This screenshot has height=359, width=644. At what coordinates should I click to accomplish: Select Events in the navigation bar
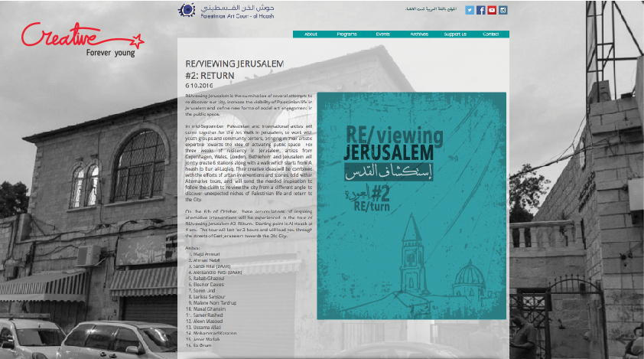[382, 34]
